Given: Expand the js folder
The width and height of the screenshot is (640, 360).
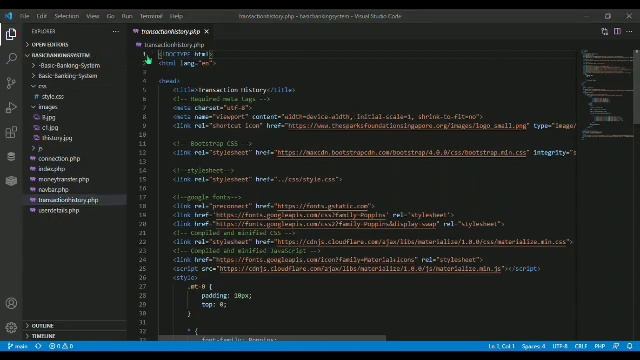Looking at the screenshot, I should pyautogui.click(x=74, y=148).
